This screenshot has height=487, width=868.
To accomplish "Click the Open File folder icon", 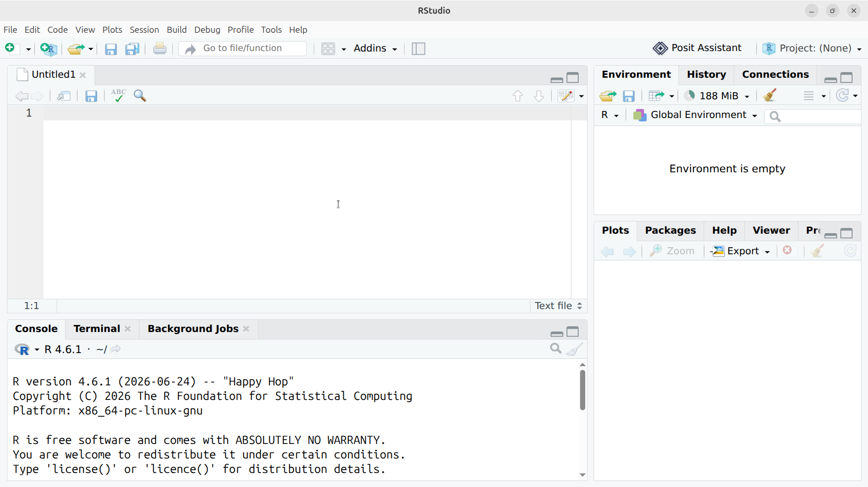I will (76, 49).
